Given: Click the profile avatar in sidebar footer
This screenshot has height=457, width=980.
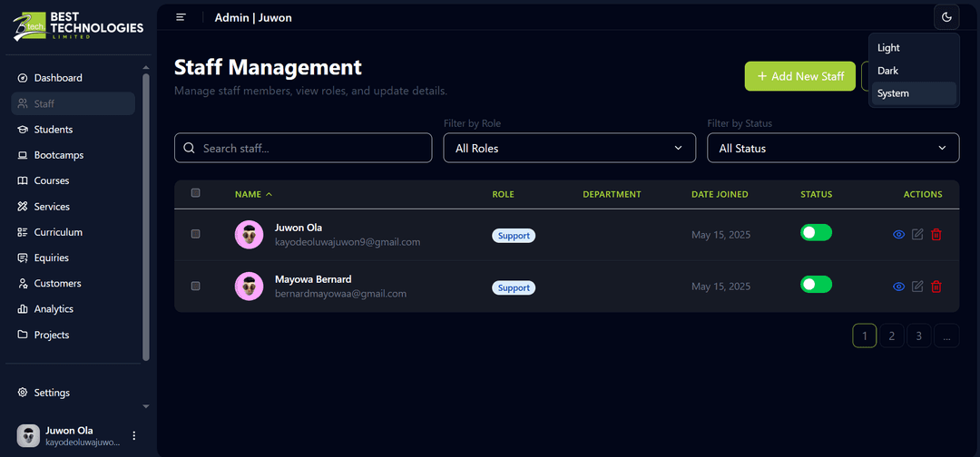Looking at the screenshot, I should (28, 436).
